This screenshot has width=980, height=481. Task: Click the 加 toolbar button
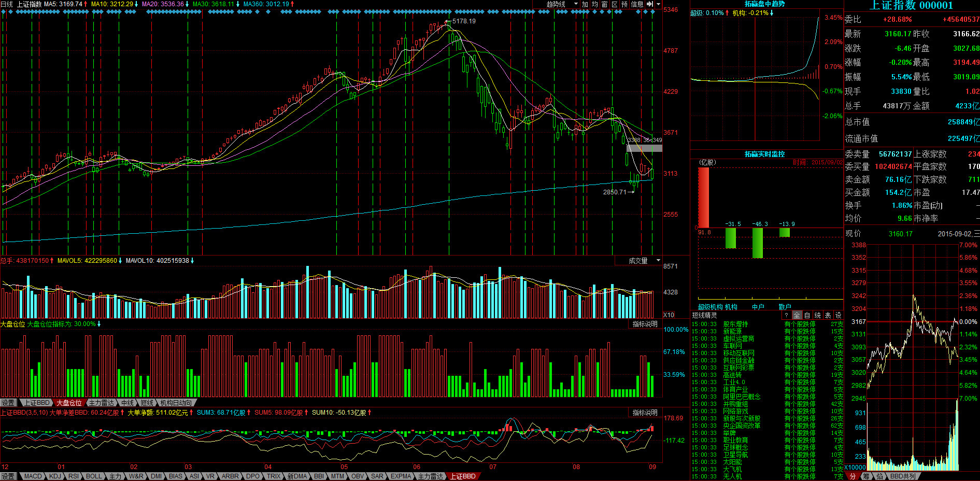tap(585, 4)
